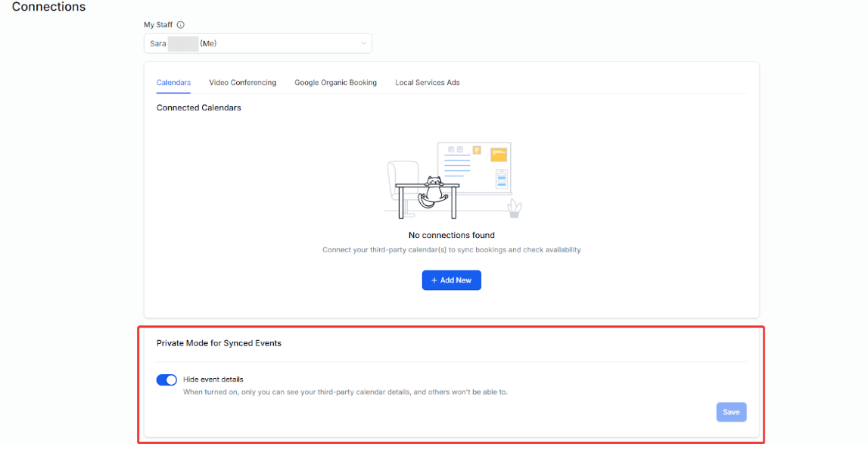Click the cat illustration on the desk
The width and height of the screenshot is (868, 450).
coord(434,190)
